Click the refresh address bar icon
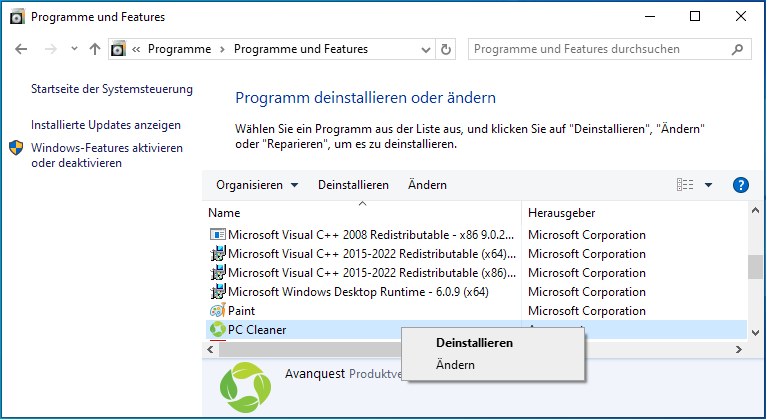 point(446,49)
